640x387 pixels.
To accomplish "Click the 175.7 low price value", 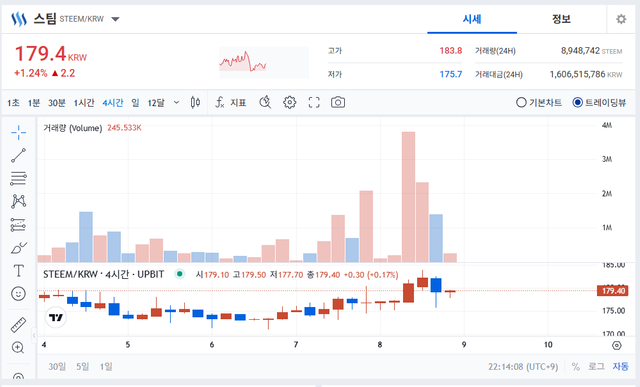I will [x=451, y=74].
